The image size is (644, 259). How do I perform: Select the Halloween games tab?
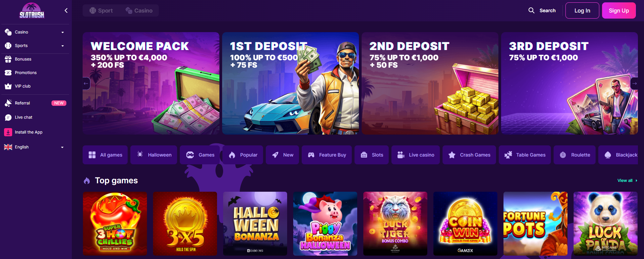154,155
